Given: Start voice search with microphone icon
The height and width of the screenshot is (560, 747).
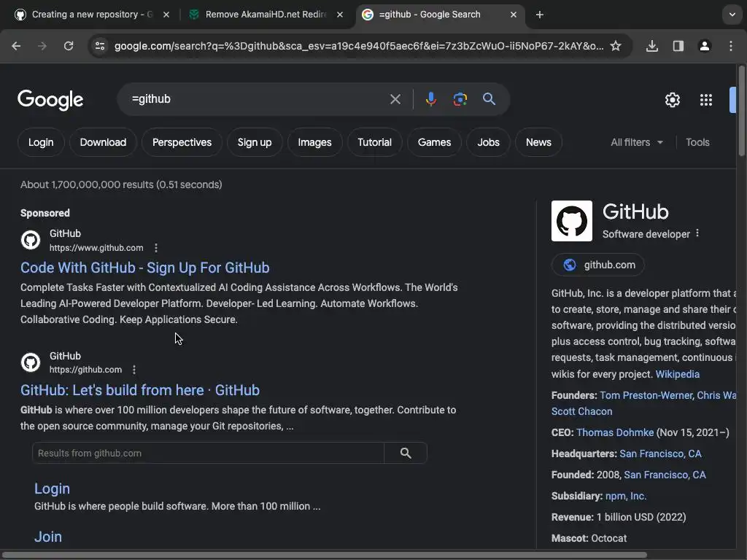Looking at the screenshot, I should coord(430,99).
